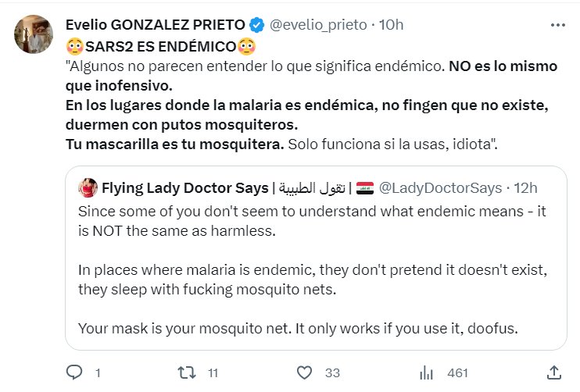Open Evelio GONZALEZ PRIETO display name

(156, 25)
